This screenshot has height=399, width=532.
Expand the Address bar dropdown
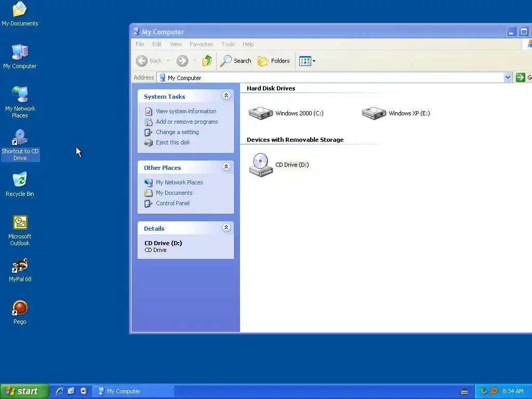pos(508,78)
